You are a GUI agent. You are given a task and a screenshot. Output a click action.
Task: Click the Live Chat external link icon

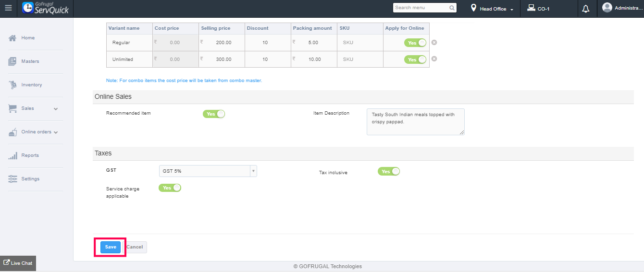point(7,263)
